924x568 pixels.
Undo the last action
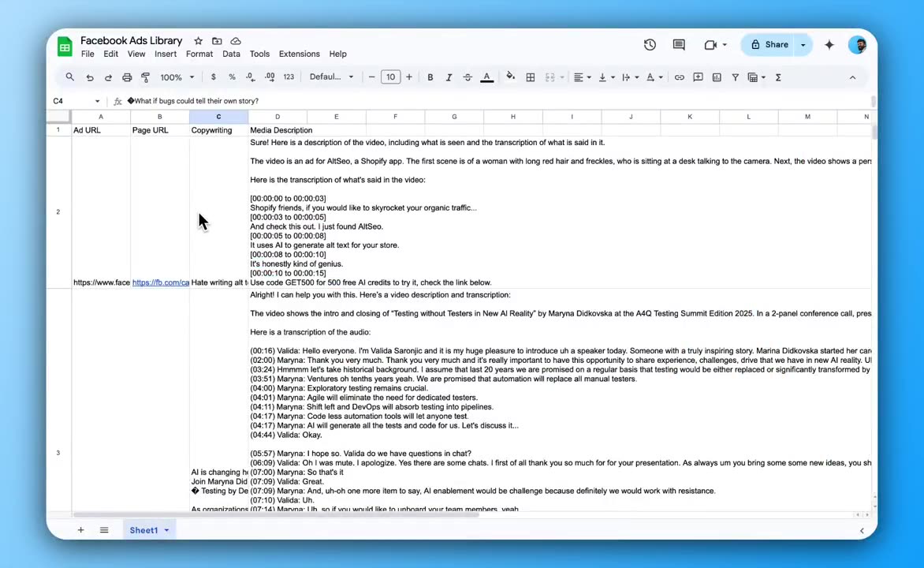[90, 77]
